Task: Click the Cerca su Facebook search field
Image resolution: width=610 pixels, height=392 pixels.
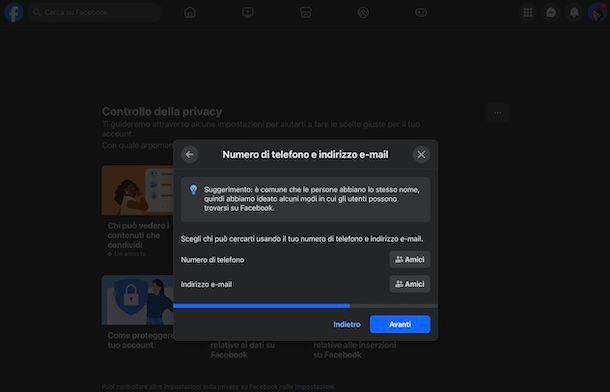Action: click(95, 12)
